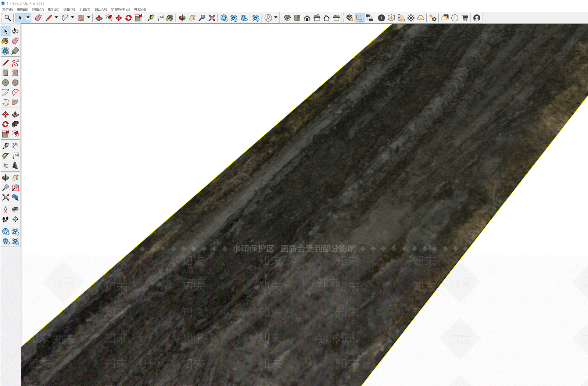Open the user account dropdown arrow
The image size is (588, 386).
[276, 18]
